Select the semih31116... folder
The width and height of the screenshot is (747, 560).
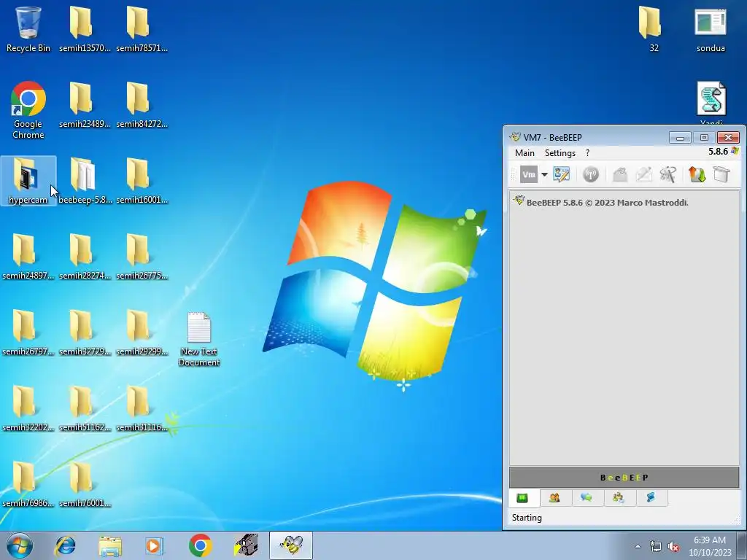pos(142,408)
